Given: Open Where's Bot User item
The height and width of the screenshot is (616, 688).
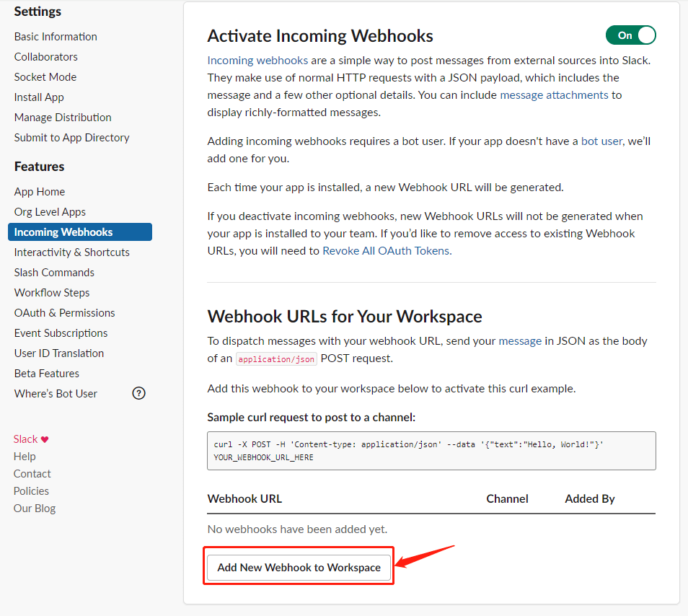Looking at the screenshot, I should coord(56,394).
